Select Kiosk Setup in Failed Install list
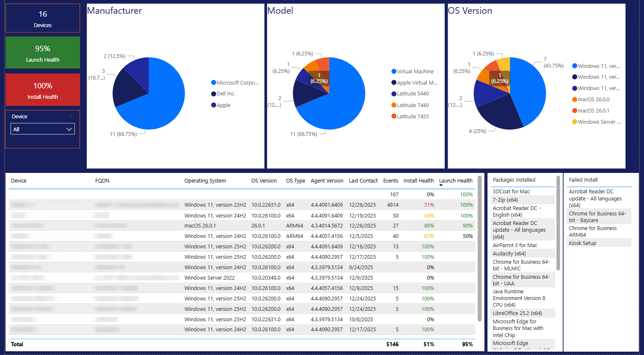Viewport: 644px width, 355px height. [583, 243]
